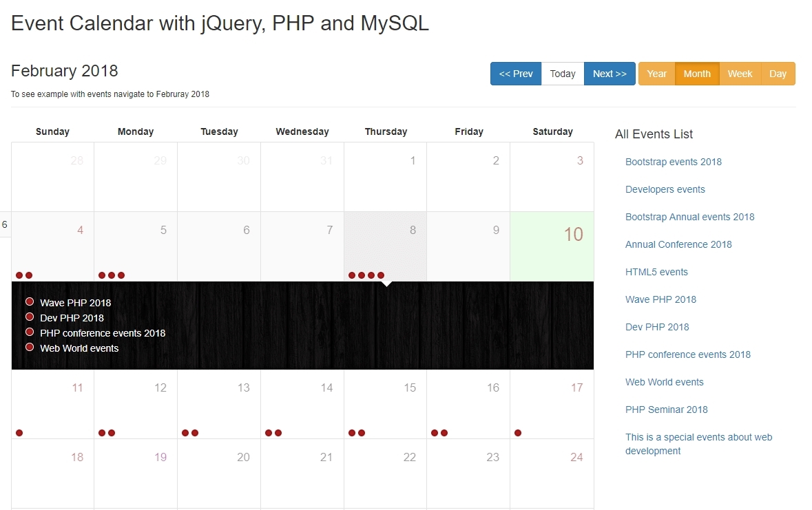Click the first event dot on Thursday 8
This screenshot has width=812, height=510.
(352, 275)
